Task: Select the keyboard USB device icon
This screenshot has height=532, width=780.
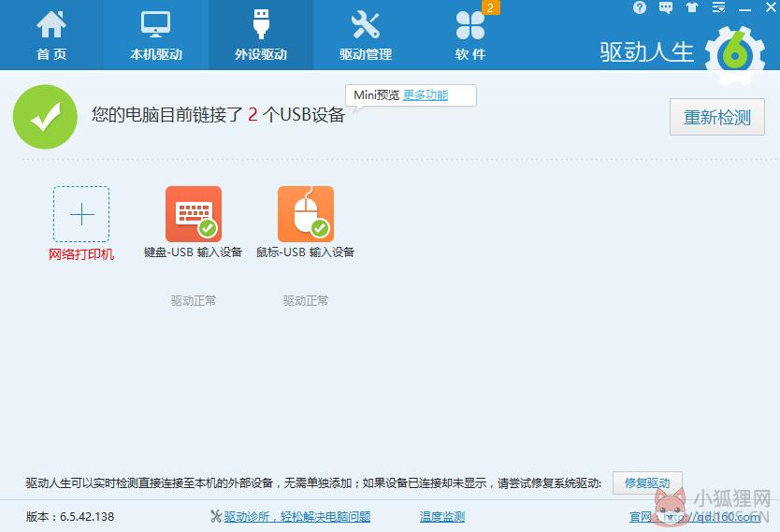Action: coord(194,214)
